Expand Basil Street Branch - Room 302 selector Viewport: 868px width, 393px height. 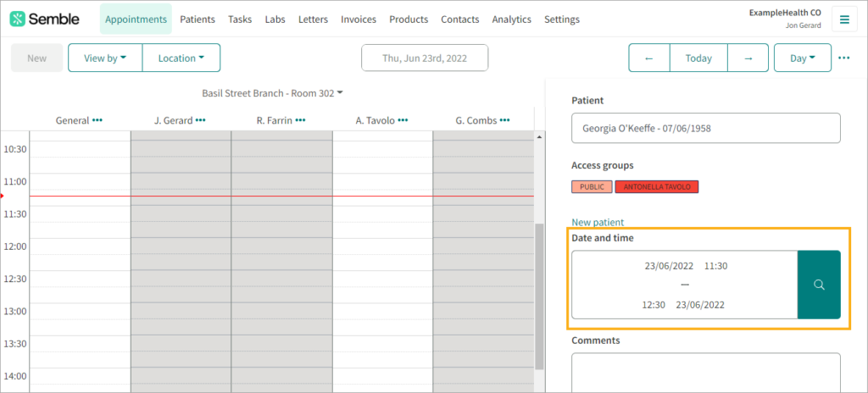[x=272, y=93]
